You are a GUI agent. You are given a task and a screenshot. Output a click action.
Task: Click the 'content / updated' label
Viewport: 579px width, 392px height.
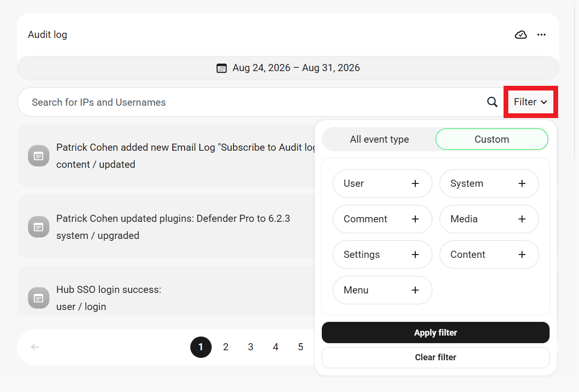coord(96,164)
